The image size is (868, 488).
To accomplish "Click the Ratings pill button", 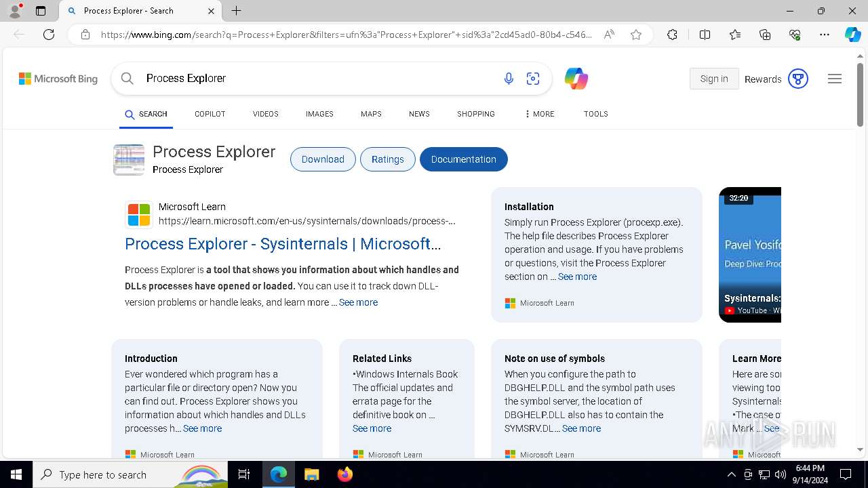I will pos(388,159).
